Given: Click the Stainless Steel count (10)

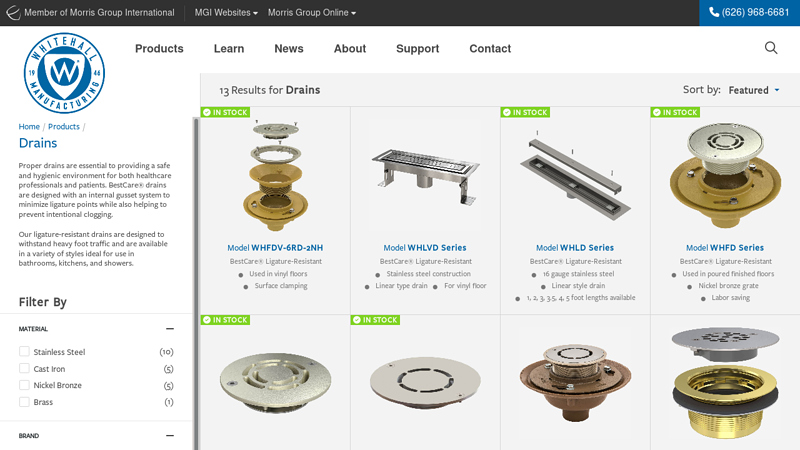Looking at the screenshot, I should coord(166,352).
